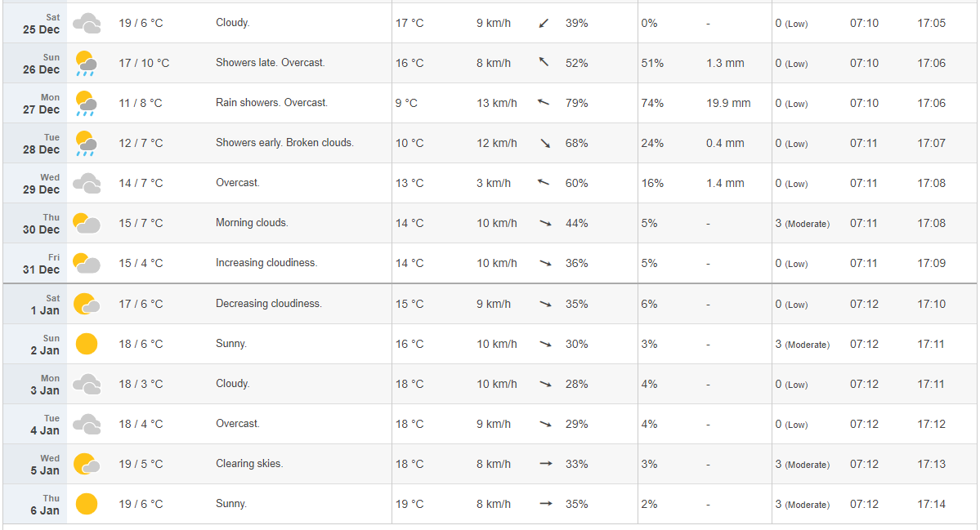Click the wind arrow in the 28 Dec row
This screenshot has width=980, height=530.
pyautogui.click(x=544, y=143)
